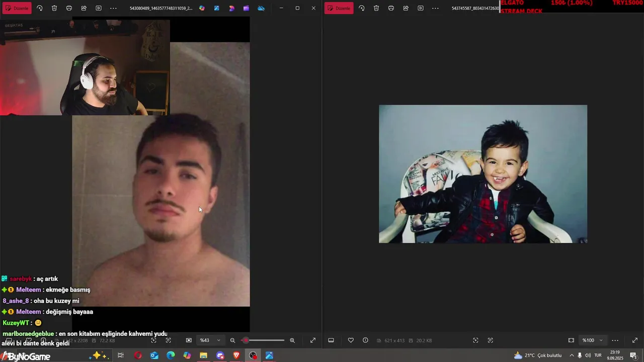Screen dimensions: 644x362
Task: Click visual search icon in right window bottom bar
Action: [x=475, y=340]
